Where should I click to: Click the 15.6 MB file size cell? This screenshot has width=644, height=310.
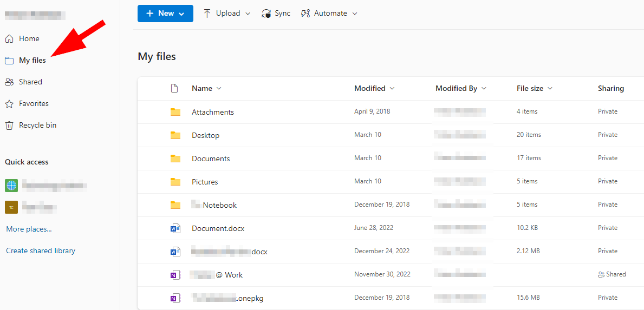[x=528, y=298]
